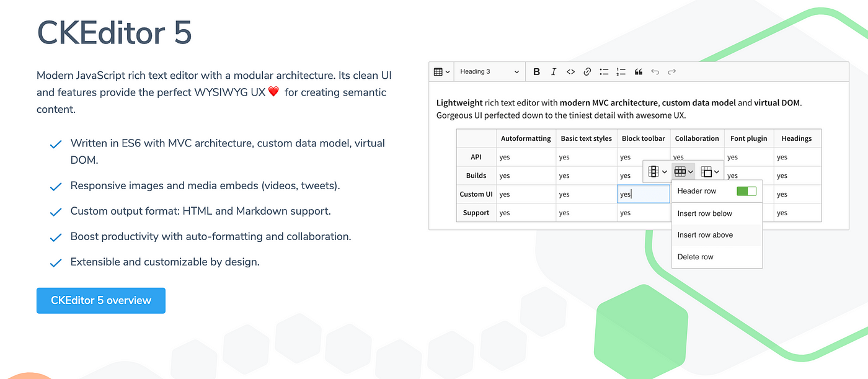
Task: Click the Font plugin header cell
Action: click(x=749, y=138)
